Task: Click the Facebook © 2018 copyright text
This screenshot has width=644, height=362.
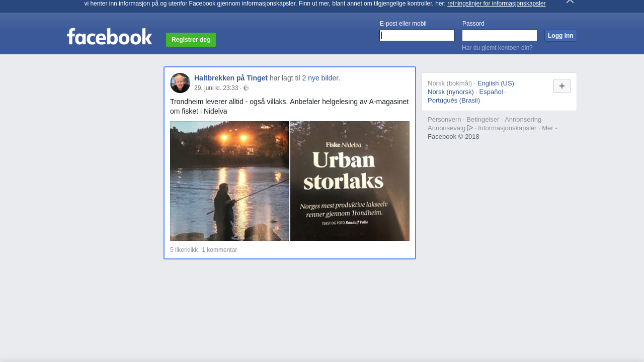Action: coord(453,137)
